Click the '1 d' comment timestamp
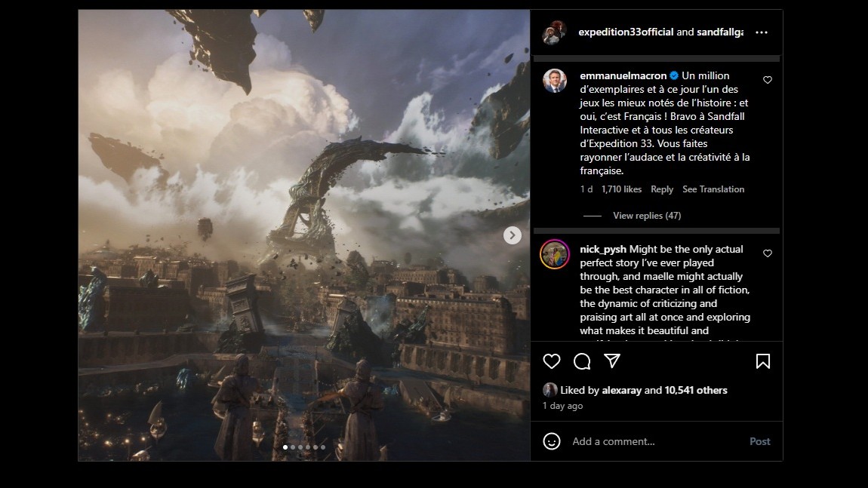The image size is (868, 488). coord(586,189)
